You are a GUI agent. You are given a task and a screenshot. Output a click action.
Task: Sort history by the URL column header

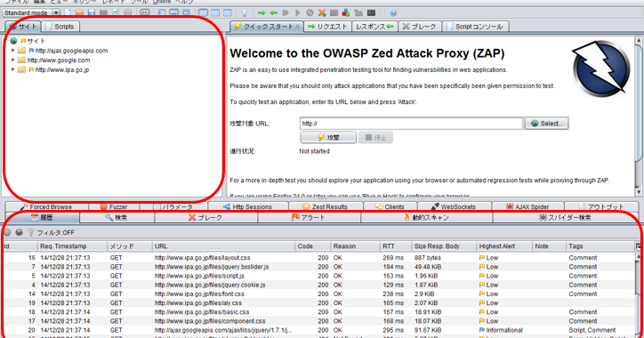(224, 246)
